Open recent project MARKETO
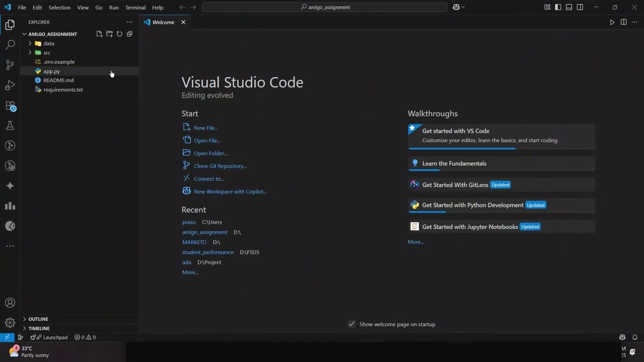This screenshot has height=362, width=644. 194,242
